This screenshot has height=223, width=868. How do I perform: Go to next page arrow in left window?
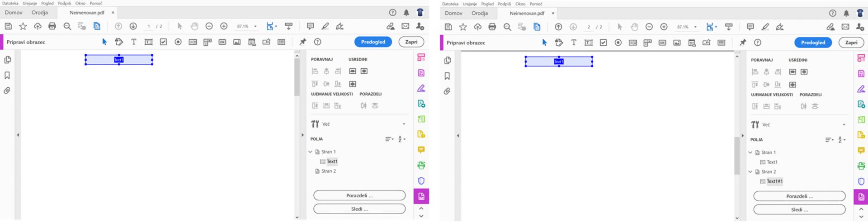coord(133,26)
